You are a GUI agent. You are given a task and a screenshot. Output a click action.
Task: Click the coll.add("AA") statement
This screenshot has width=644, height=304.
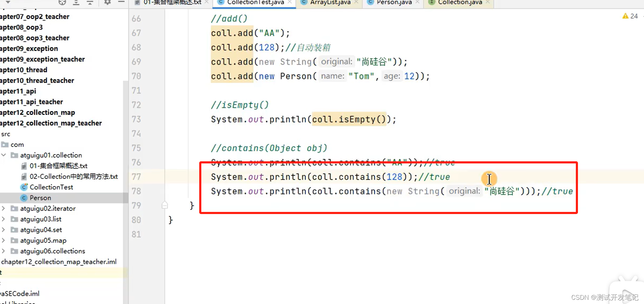251,33
